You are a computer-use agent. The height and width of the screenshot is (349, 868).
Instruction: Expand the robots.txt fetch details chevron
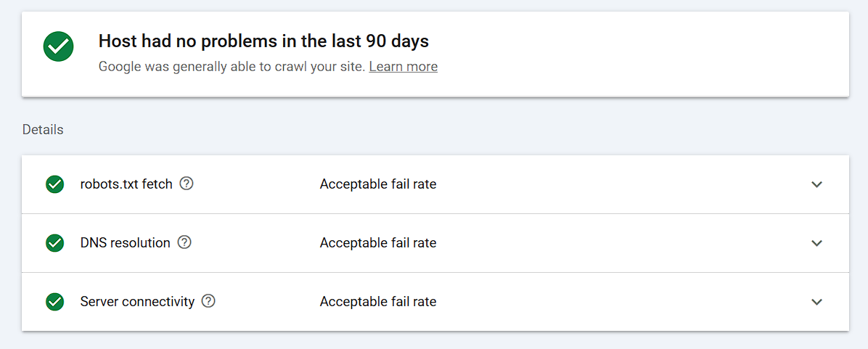point(816,184)
